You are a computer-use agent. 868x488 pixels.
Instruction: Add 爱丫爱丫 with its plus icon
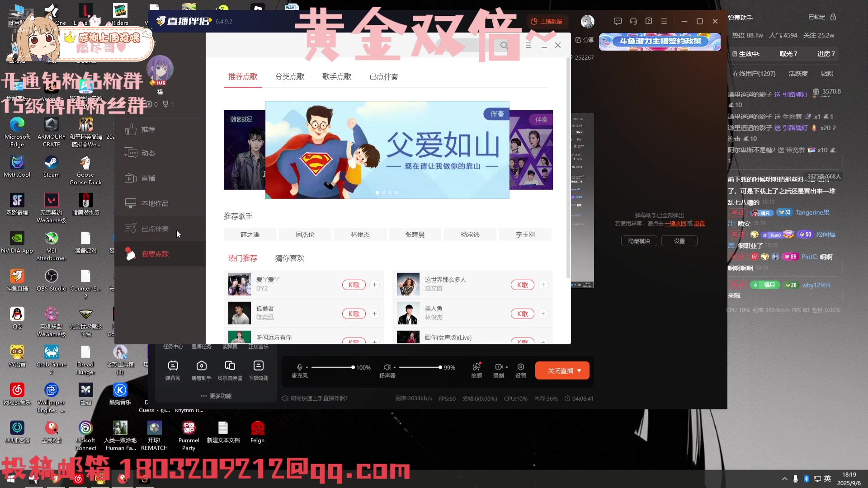click(374, 285)
